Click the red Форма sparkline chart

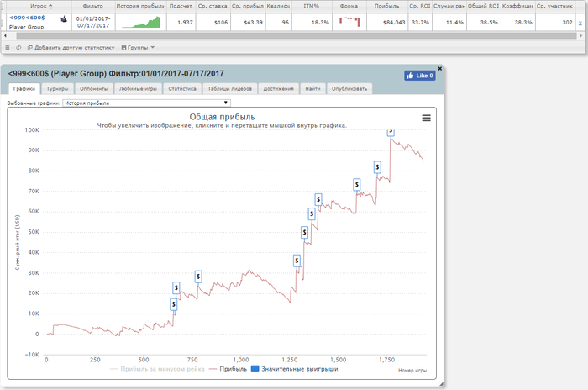[349, 22]
